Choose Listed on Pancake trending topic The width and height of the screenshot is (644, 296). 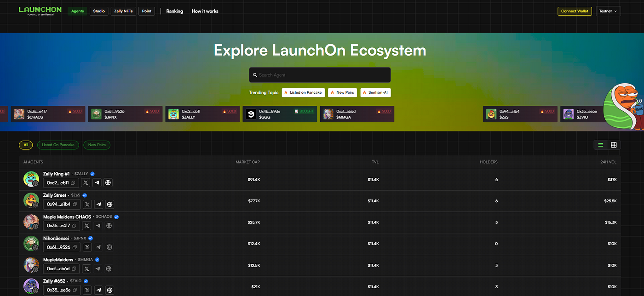coord(303,92)
